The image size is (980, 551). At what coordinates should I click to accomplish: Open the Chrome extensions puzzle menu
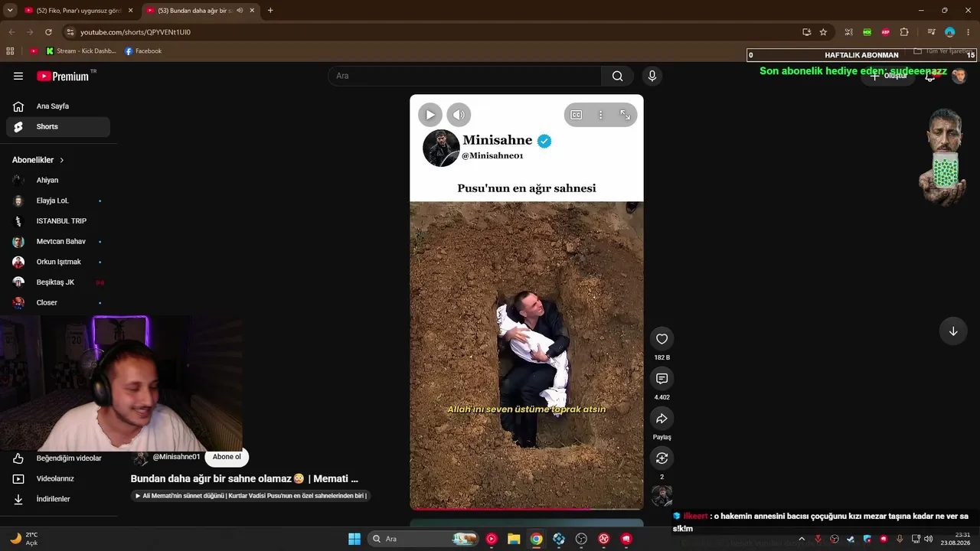[x=904, y=32]
